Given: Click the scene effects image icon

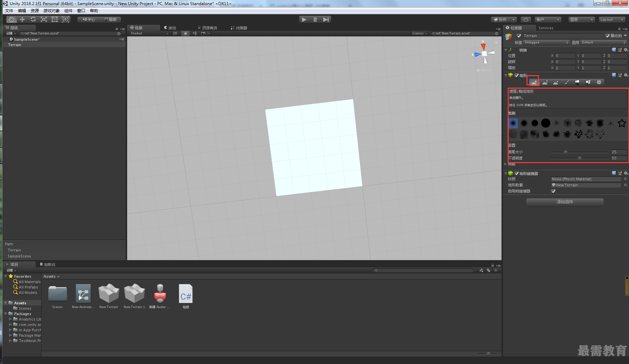Looking at the screenshot, I should (203, 33).
